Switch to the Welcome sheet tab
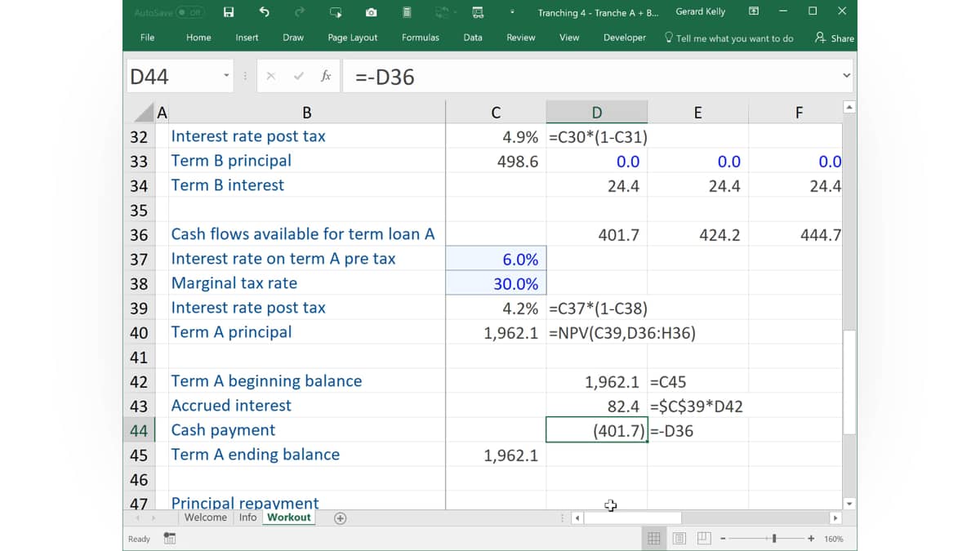The width and height of the screenshot is (980, 551). click(x=206, y=518)
